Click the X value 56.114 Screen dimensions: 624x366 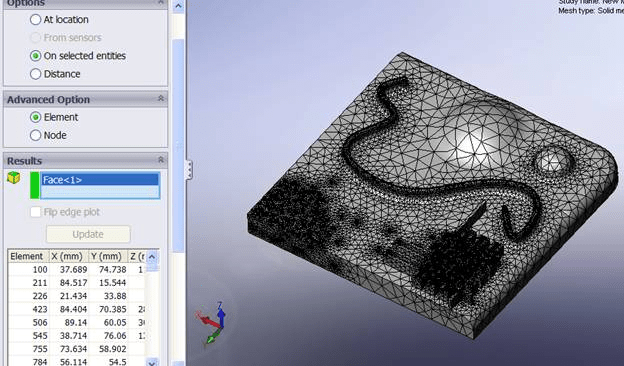tap(73, 362)
